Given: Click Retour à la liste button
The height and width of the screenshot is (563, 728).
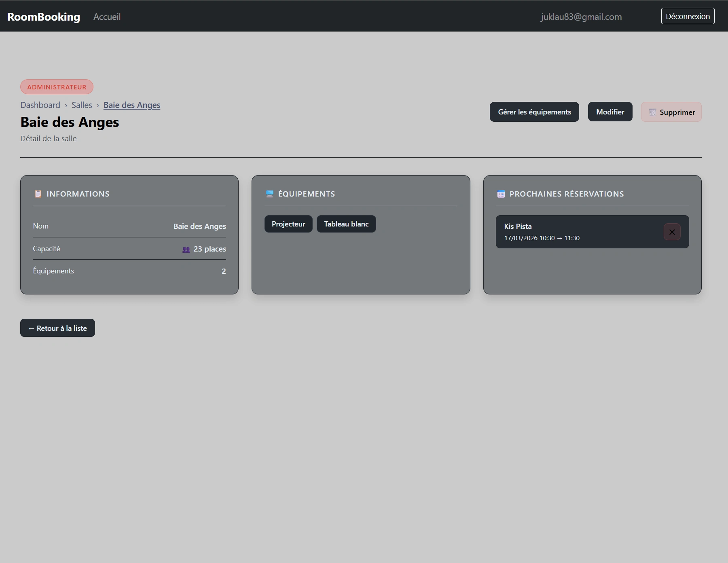Looking at the screenshot, I should [x=57, y=328].
